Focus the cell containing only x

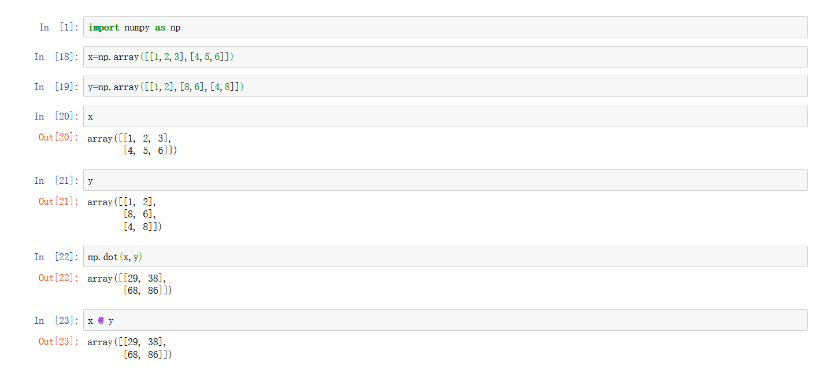click(x=445, y=116)
